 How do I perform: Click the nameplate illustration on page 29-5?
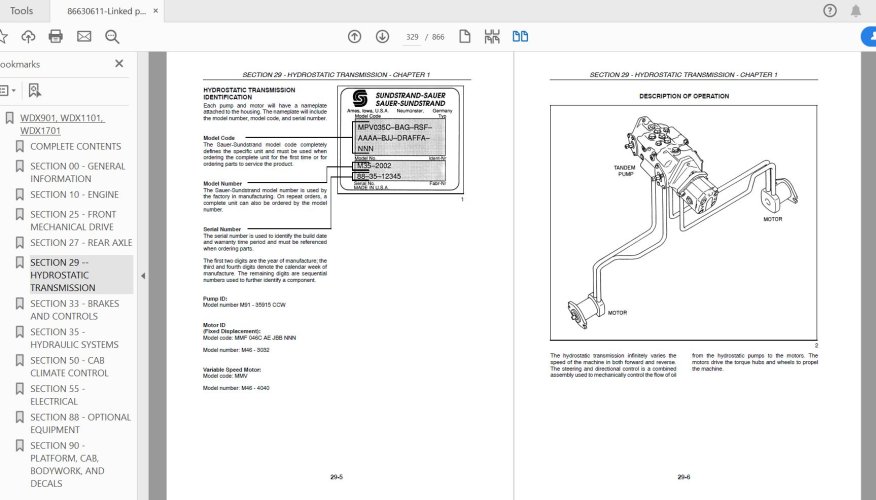click(x=400, y=140)
